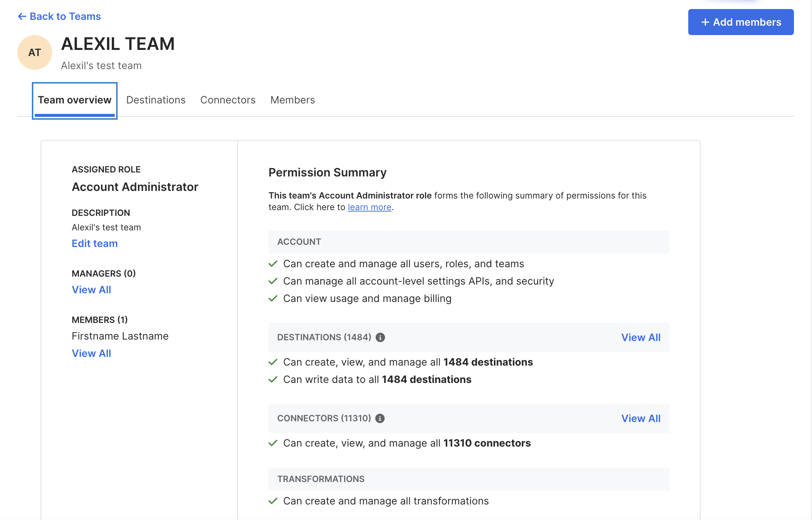Switch to the Members tab
The image size is (812, 520).
[x=293, y=100]
